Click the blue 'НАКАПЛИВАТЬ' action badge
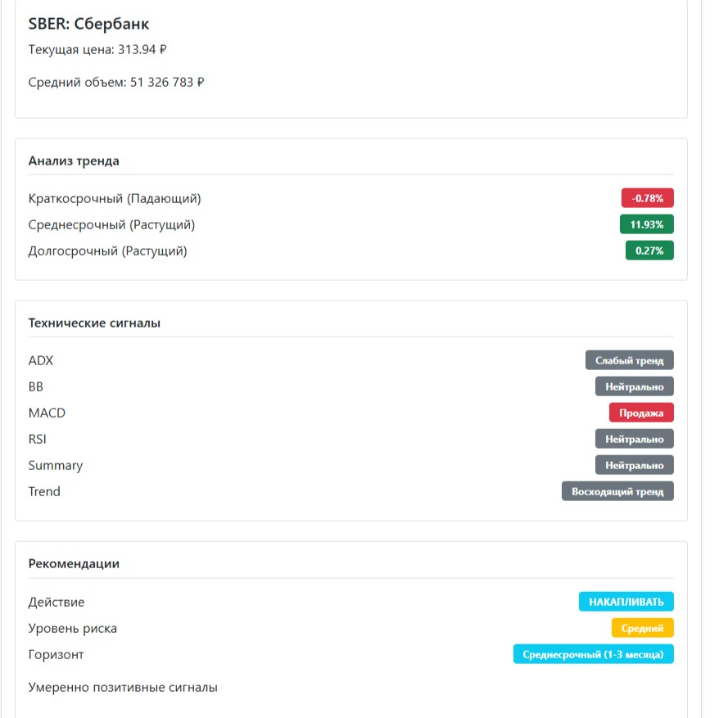 (x=626, y=602)
